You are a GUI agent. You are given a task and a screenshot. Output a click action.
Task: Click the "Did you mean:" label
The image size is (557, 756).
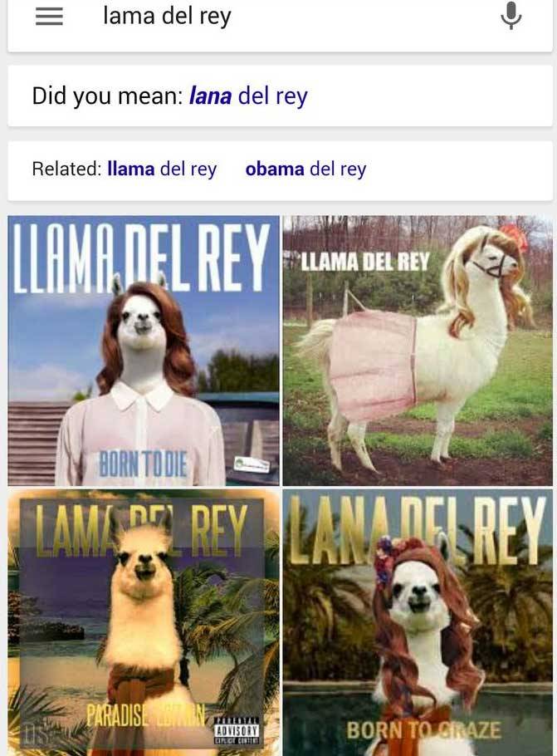[107, 96]
